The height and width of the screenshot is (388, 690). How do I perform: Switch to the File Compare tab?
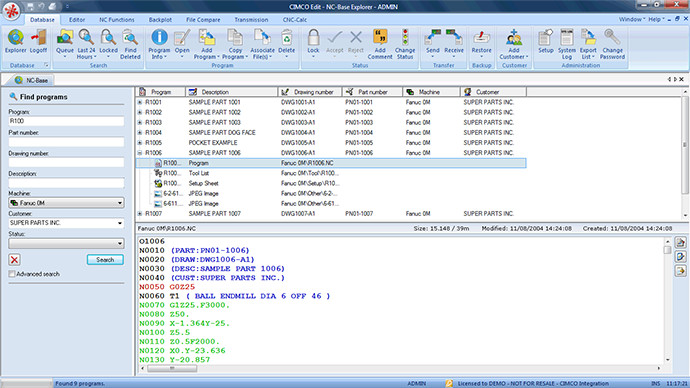203,20
